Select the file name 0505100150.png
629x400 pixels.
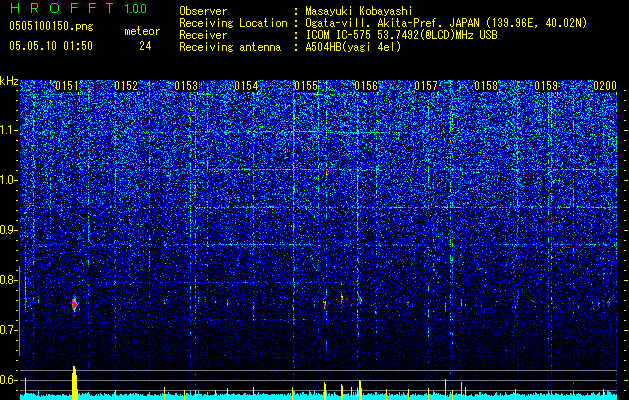click(51, 26)
